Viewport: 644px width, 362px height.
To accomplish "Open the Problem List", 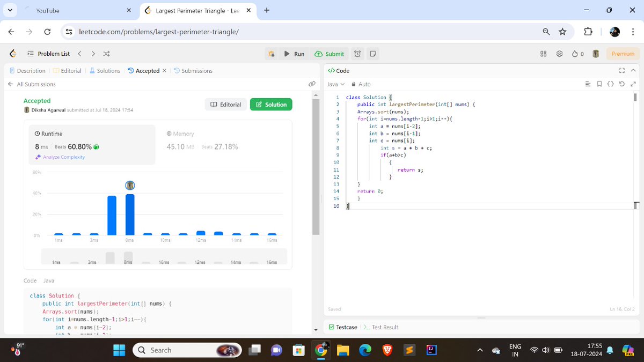I will [x=48, y=54].
